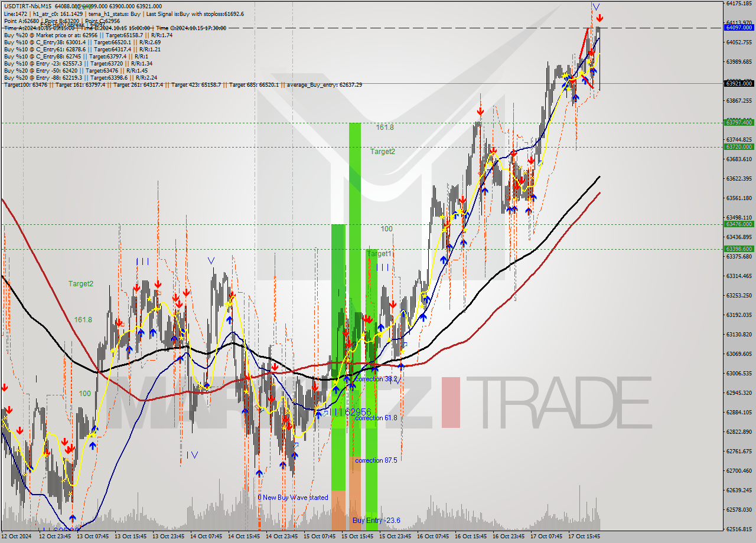Image resolution: width=756 pixels, height=543 pixels.
Task: Click the USDTIRT-Nbi,M15 symbol title
Action: coord(28,6)
